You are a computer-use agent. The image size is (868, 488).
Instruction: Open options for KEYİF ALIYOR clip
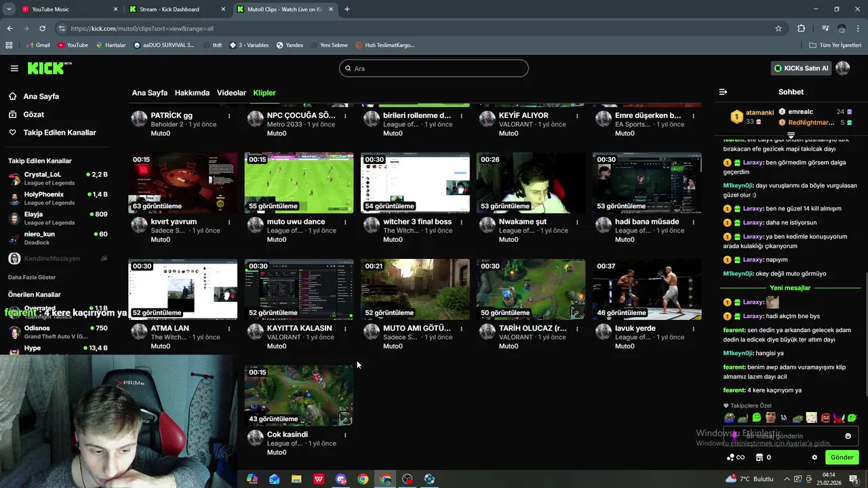point(577,116)
